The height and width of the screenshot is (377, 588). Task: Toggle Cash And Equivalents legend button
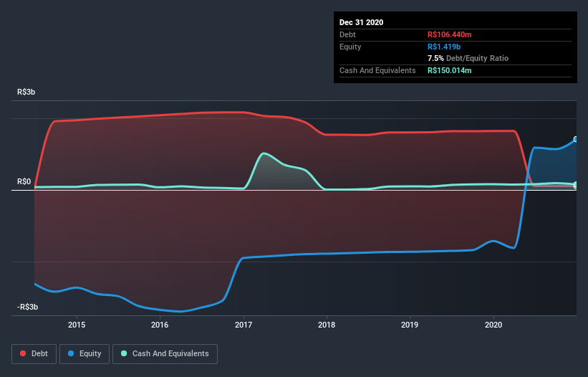pos(165,354)
